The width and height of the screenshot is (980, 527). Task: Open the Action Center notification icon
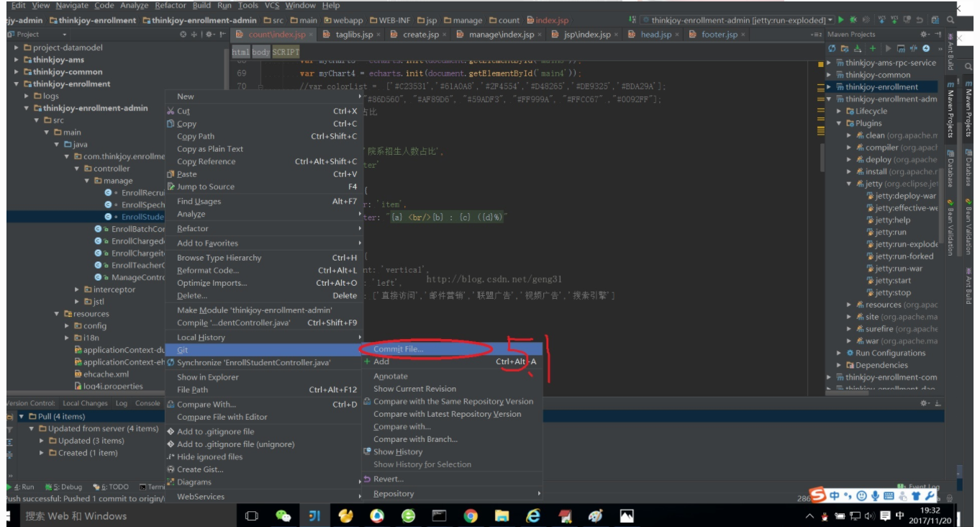pos(886,515)
